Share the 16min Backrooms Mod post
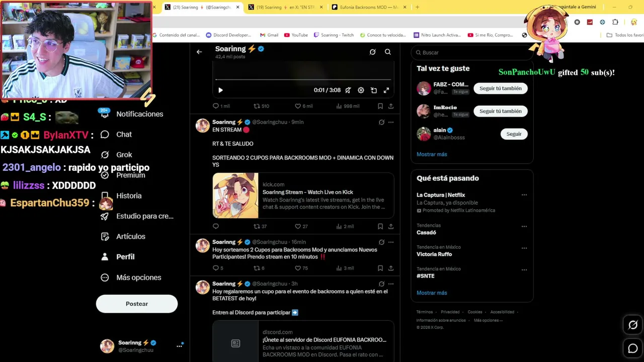The image size is (644, 362). pos(391,268)
